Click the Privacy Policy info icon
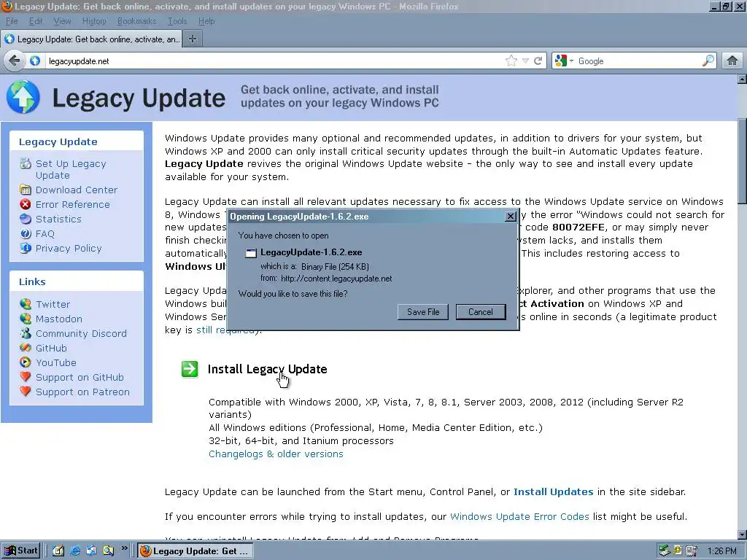The height and width of the screenshot is (560, 747). point(26,248)
